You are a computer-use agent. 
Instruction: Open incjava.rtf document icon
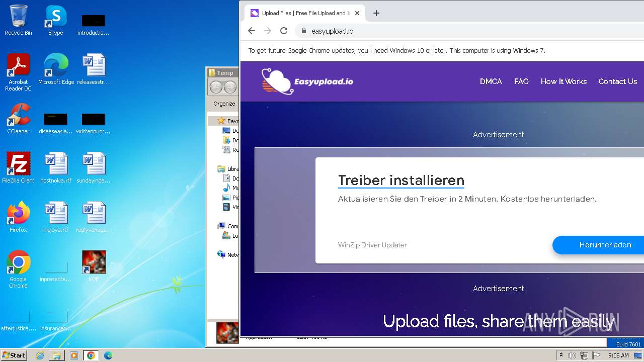coord(56,217)
